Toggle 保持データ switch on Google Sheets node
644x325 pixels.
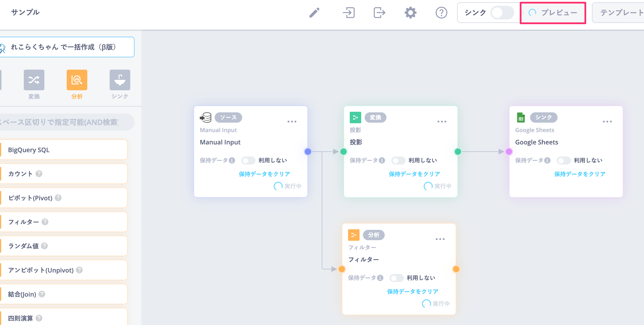563,160
